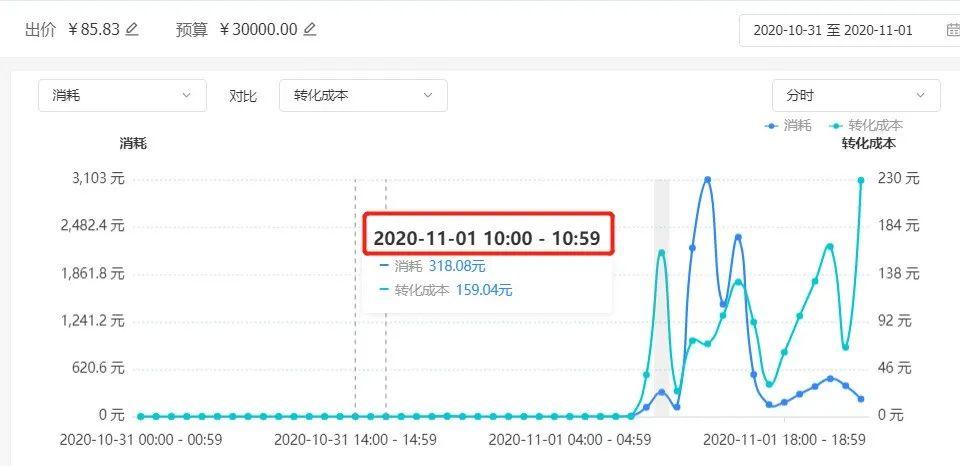Expand the 消耗 metric dropdown
Screen dimensions: 960x466
122,96
